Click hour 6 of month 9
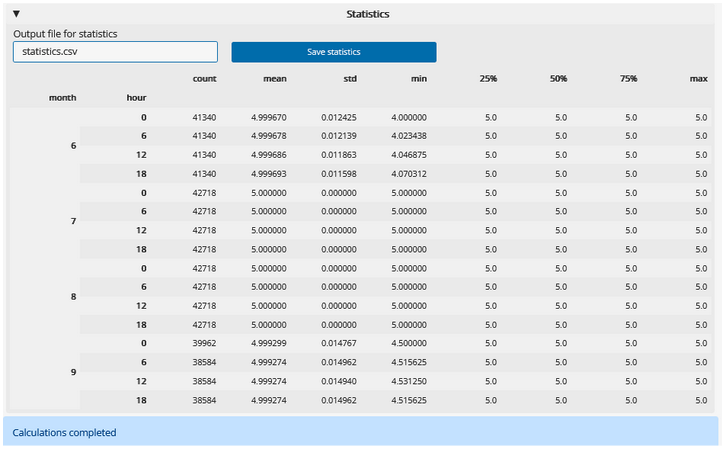The height and width of the screenshot is (449, 722). pos(144,362)
